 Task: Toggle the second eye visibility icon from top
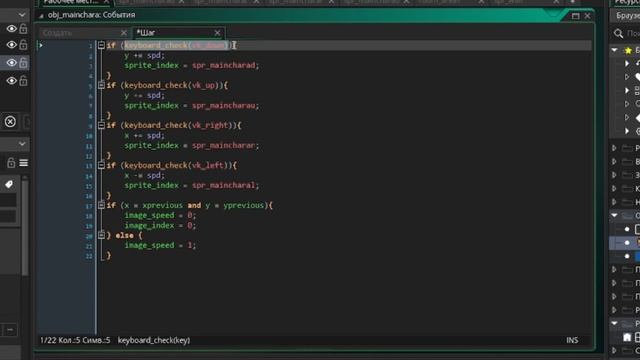(x=11, y=44)
